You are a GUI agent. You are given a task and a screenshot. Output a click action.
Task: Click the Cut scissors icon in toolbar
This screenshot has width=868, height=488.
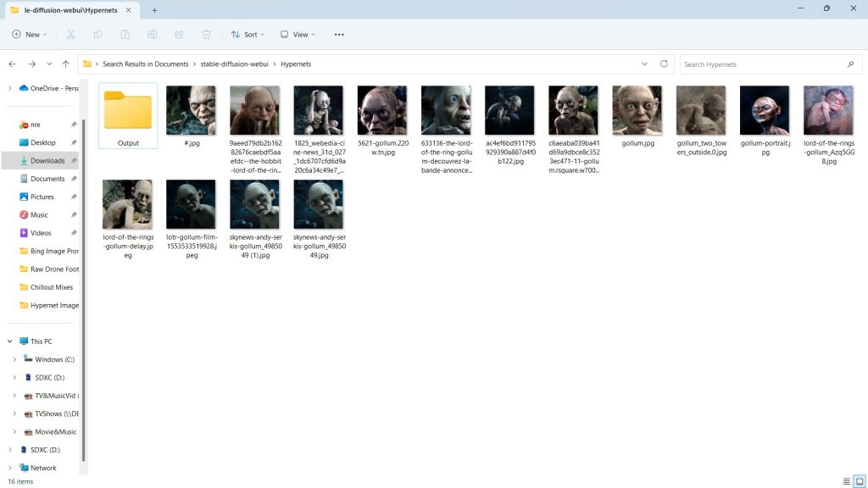(x=71, y=35)
